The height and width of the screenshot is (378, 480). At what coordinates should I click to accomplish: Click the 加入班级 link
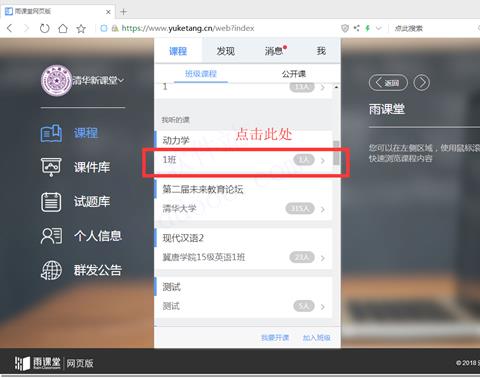(317, 338)
